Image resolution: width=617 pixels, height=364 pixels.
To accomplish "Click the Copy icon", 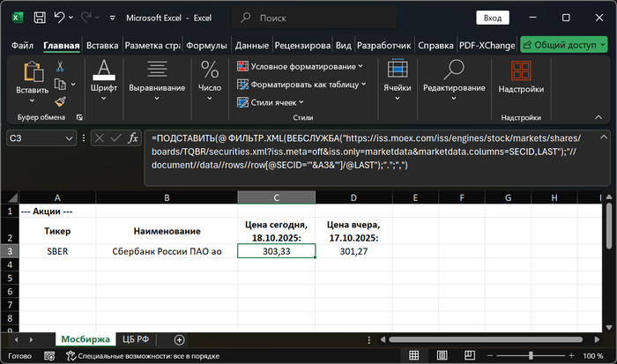I will [x=60, y=85].
